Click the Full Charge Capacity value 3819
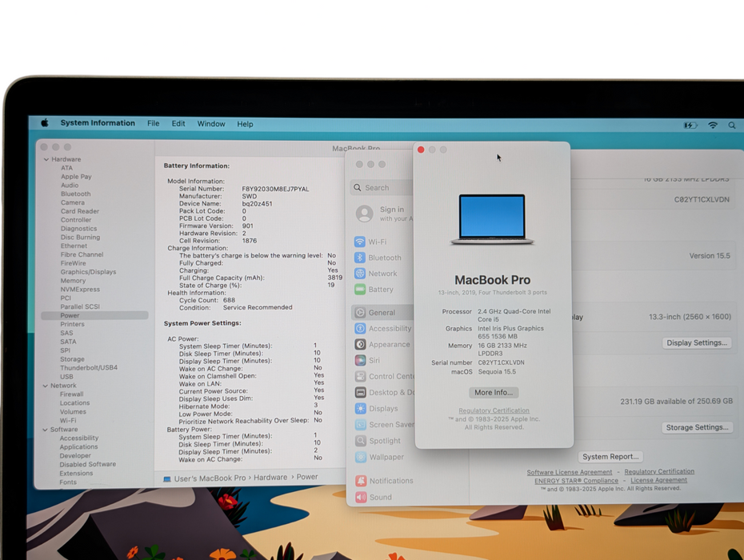744x560 pixels. [x=334, y=278]
